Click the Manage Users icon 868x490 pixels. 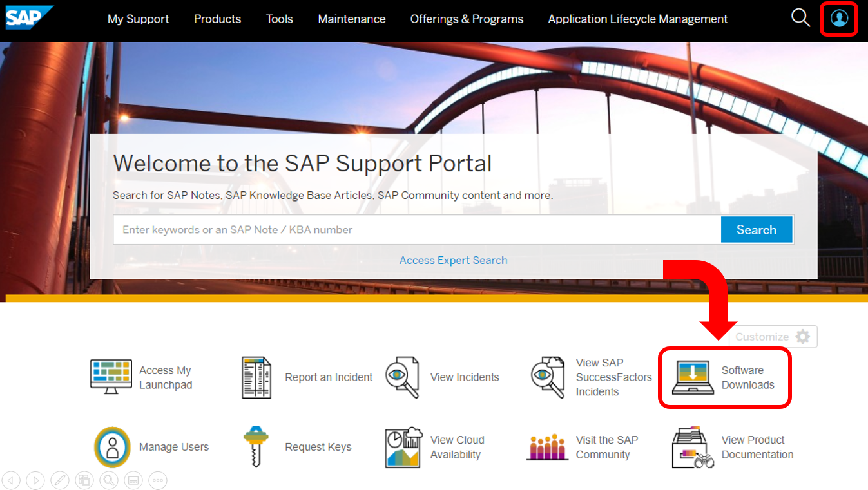tap(112, 447)
